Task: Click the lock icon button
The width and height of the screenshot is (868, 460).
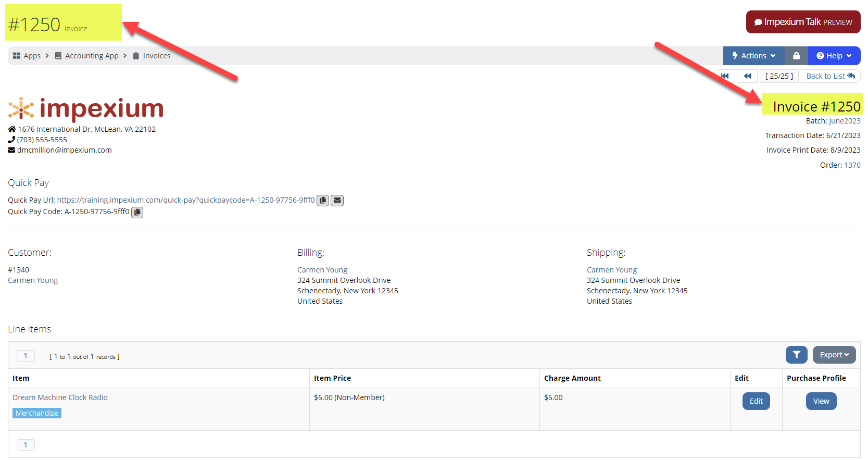Action: (x=796, y=56)
